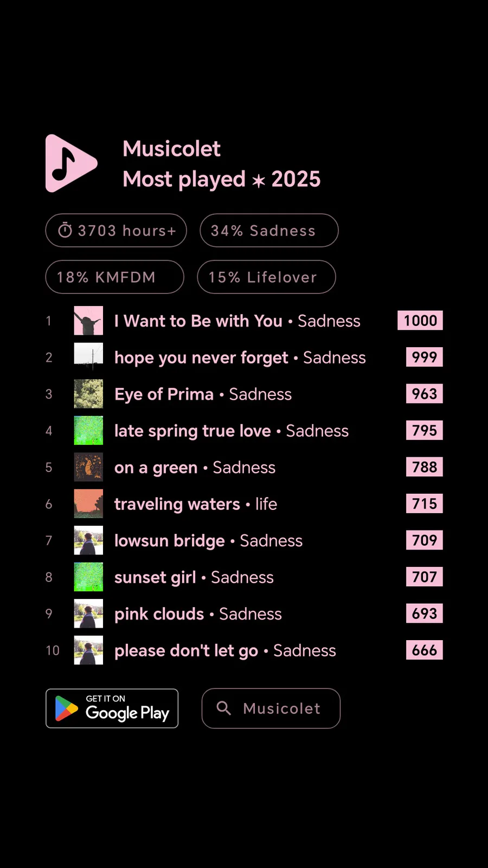Screen dimensions: 488x868
Task: Tap the album art for Eye of Prima
Action: click(x=88, y=394)
